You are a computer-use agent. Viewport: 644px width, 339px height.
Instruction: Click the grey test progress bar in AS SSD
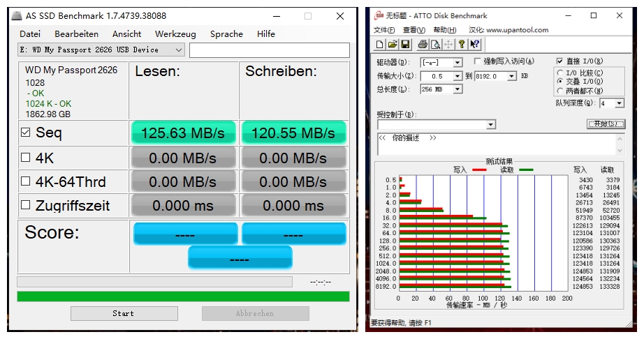[155, 282]
